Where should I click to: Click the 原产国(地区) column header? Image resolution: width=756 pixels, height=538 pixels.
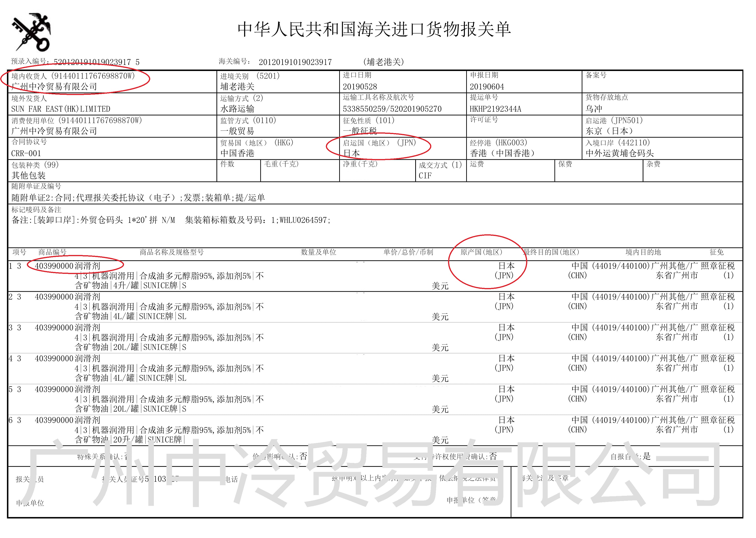point(482,252)
